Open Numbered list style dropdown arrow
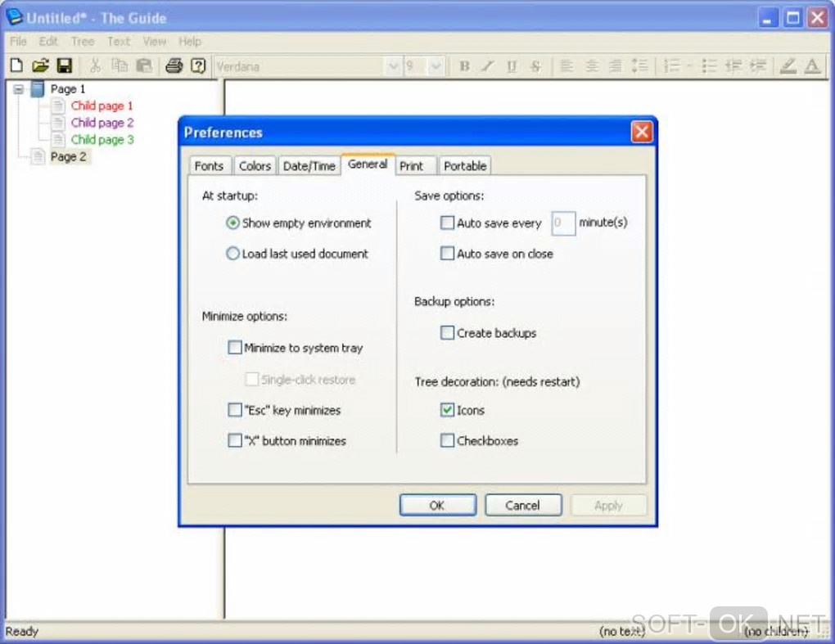This screenshot has width=835, height=644. coord(689,66)
